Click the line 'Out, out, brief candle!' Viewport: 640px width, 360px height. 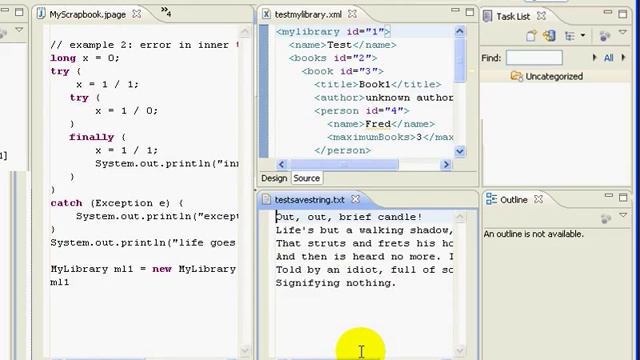point(349,217)
